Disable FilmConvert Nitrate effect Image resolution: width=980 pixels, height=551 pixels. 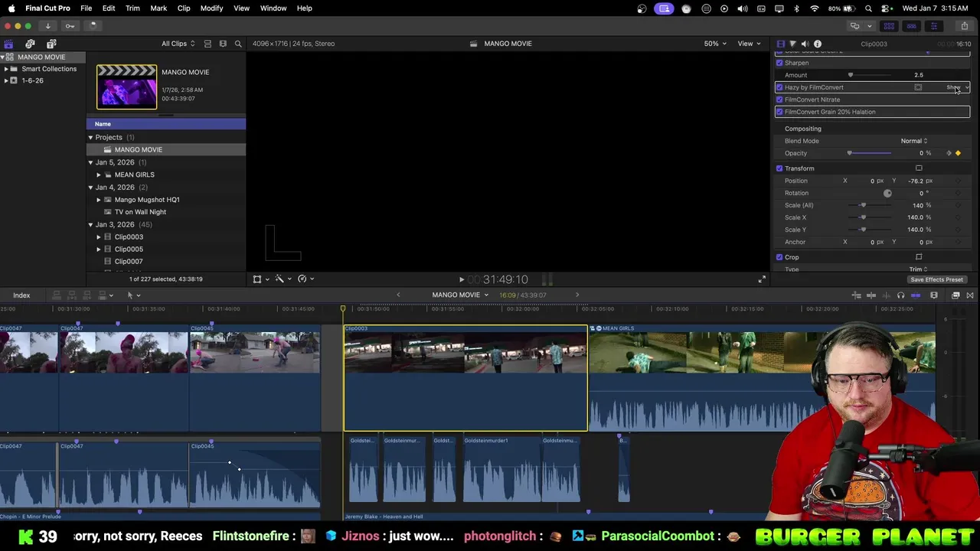pos(779,99)
